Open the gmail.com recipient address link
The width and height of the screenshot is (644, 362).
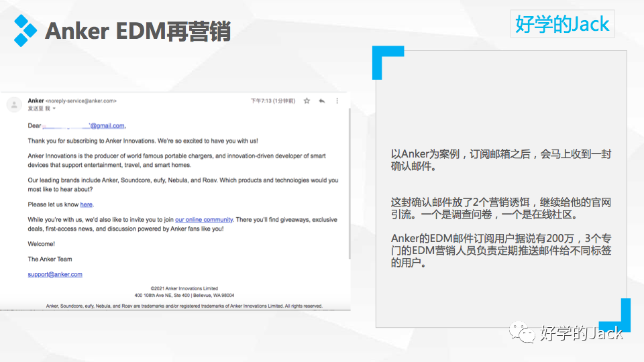coord(84,125)
